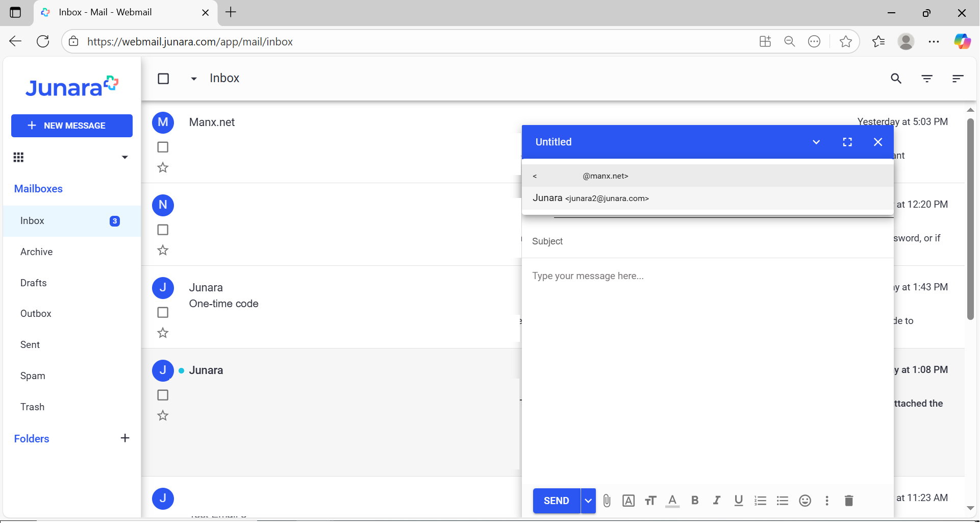The width and height of the screenshot is (980, 523).
Task: Add a new folder with the plus icon
Action: pos(125,438)
